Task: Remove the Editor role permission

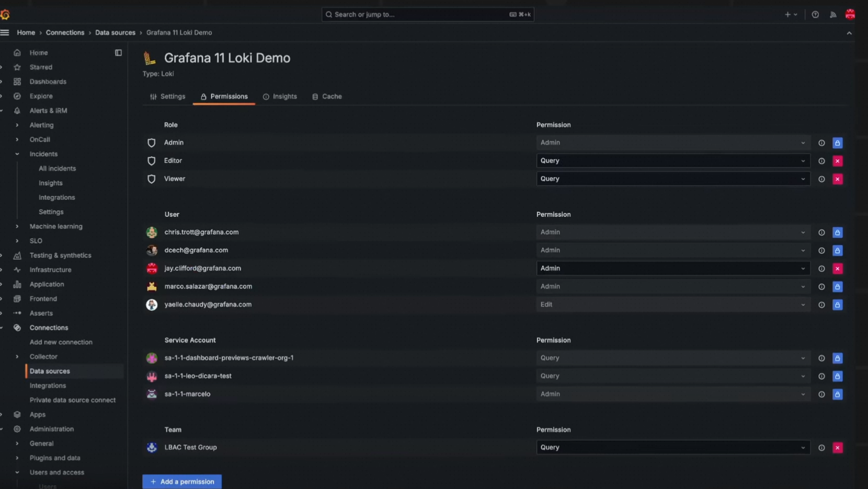Action: [838, 161]
